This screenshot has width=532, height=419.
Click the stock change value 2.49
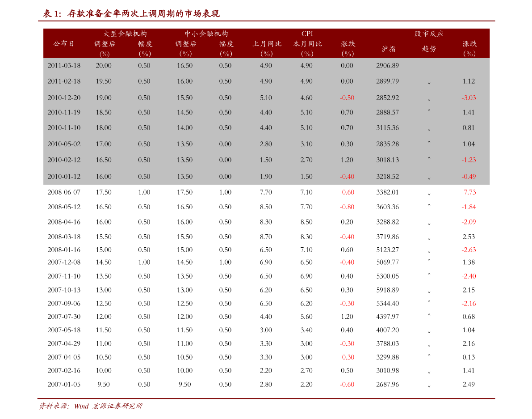(469, 385)
